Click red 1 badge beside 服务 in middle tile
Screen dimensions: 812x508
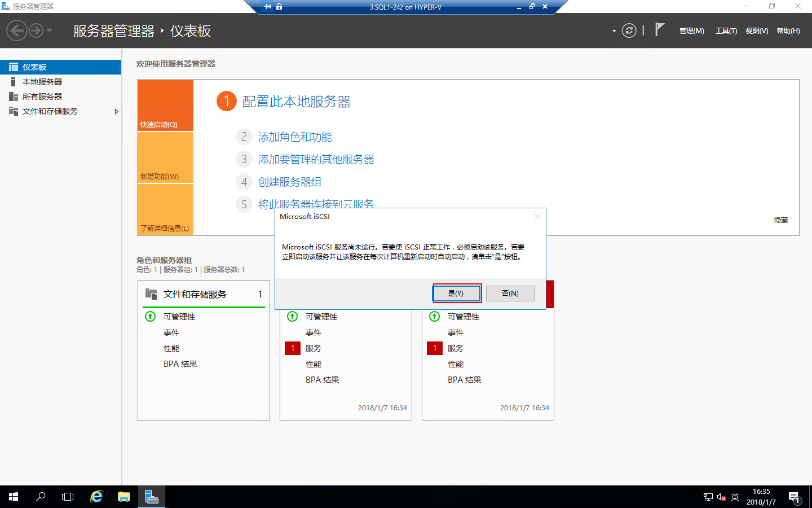coord(293,348)
